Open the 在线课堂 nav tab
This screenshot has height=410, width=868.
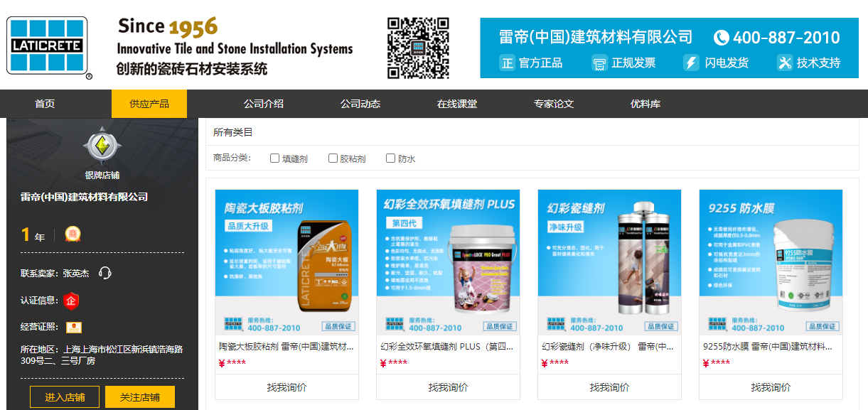457,104
